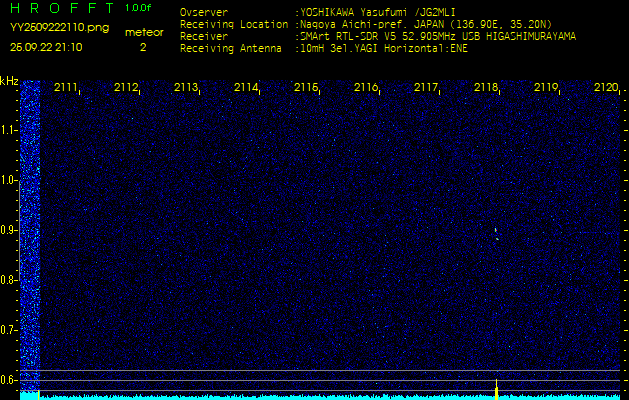Click the 0.9 frequency axis label
The height and width of the screenshot is (400, 629).
pos(9,230)
